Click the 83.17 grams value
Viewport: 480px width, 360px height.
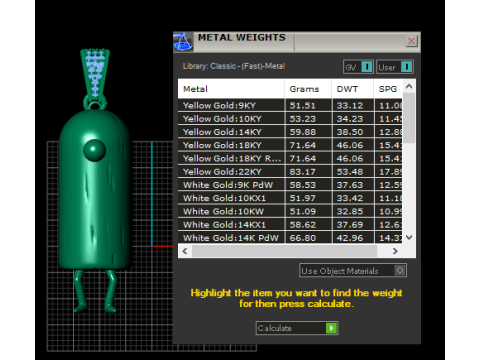coord(302,172)
